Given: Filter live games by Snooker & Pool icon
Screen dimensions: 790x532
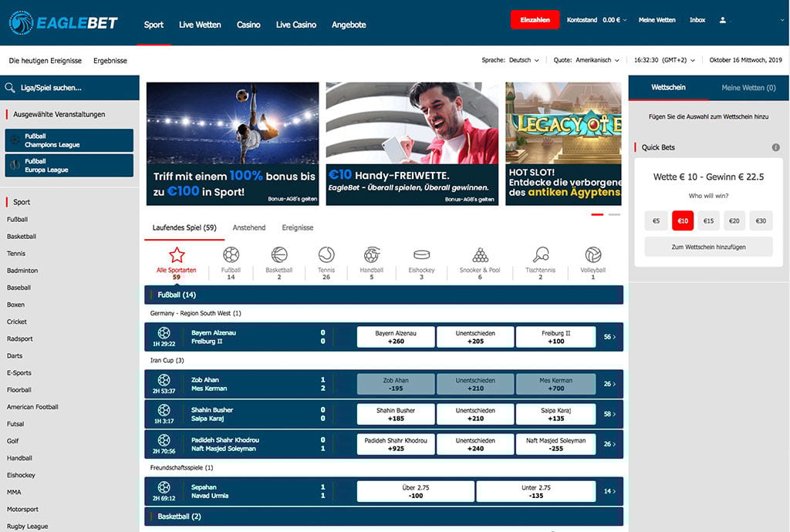Looking at the screenshot, I should pyautogui.click(x=480, y=254).
